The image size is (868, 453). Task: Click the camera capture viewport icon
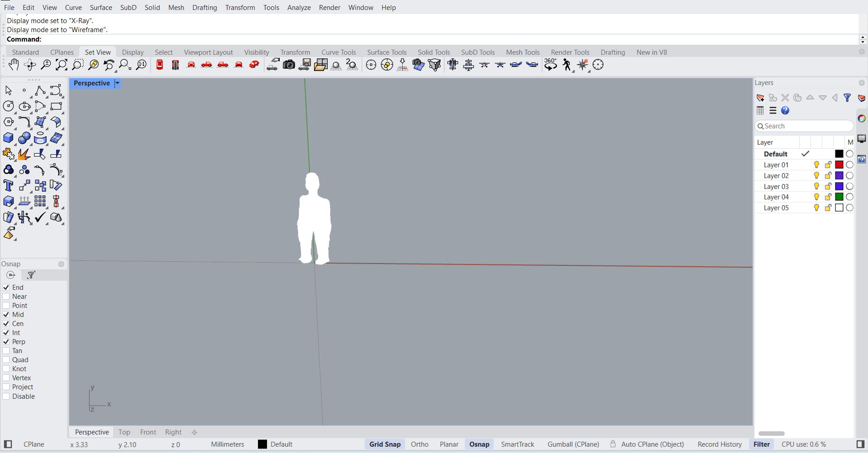(x=289, y=65)
